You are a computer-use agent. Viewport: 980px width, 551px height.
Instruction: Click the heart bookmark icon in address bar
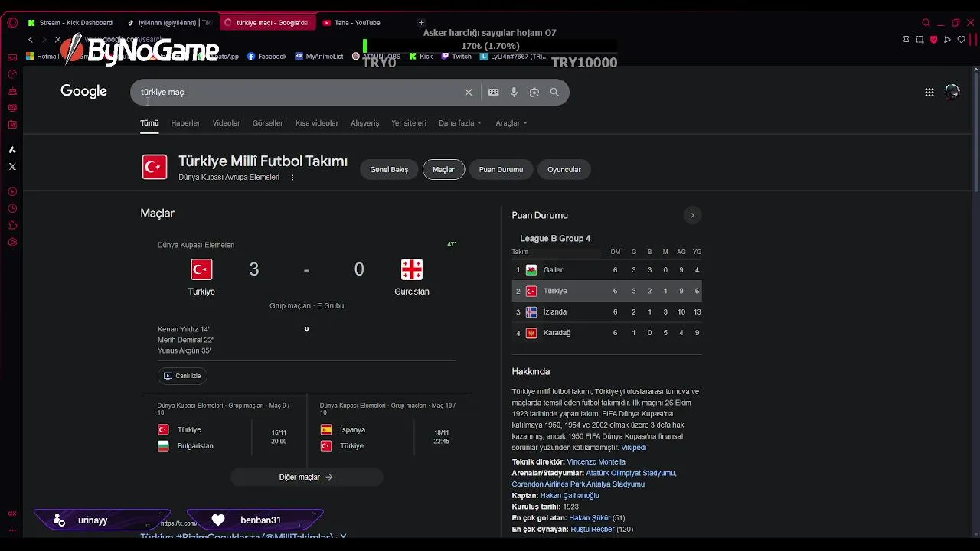point(961,40)
